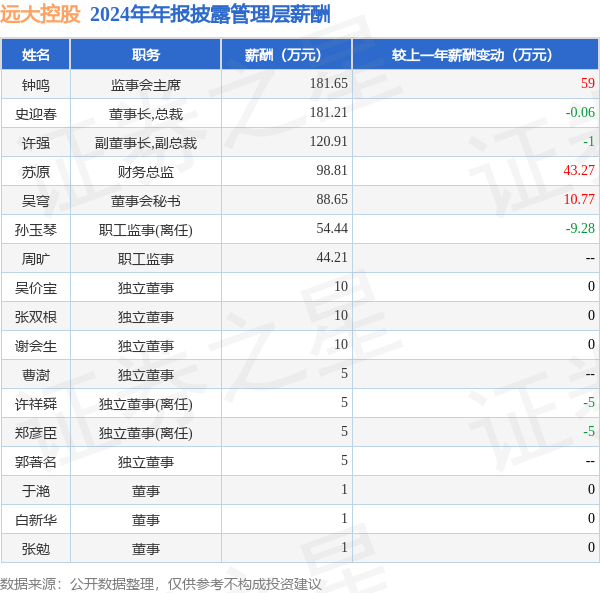Click the name 郑彦臣
The height and width of the screenshot is (593, 600).
pyautogui.click(x=36, y=434)
